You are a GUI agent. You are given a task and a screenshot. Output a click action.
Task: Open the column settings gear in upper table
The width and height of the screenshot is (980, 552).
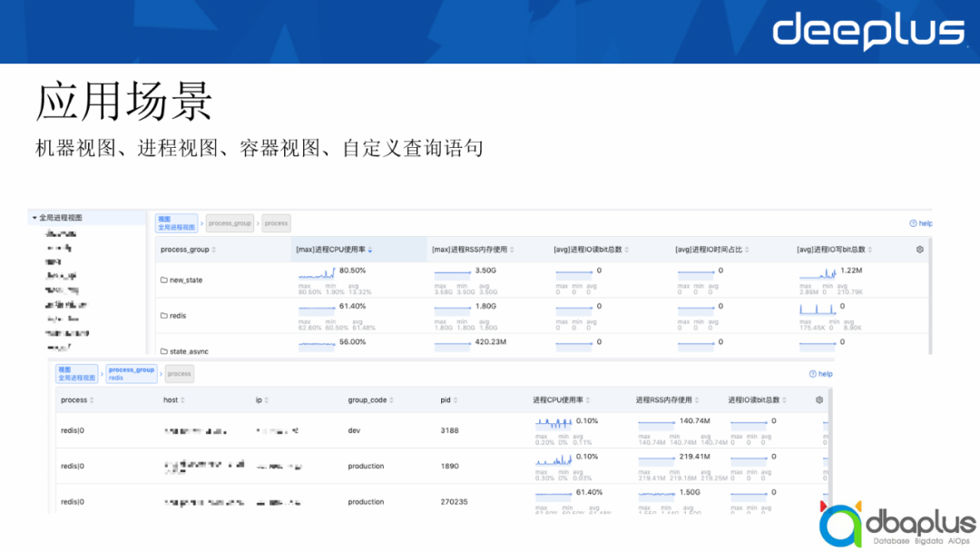coord(920,250)
